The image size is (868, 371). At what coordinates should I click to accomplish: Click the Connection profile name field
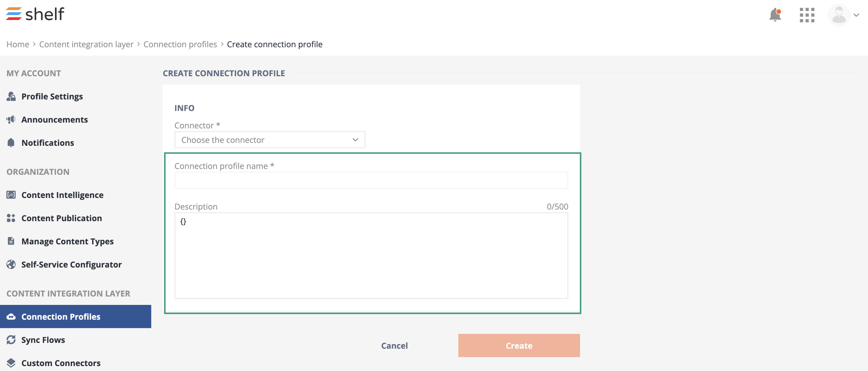click(x=371, y=181)
